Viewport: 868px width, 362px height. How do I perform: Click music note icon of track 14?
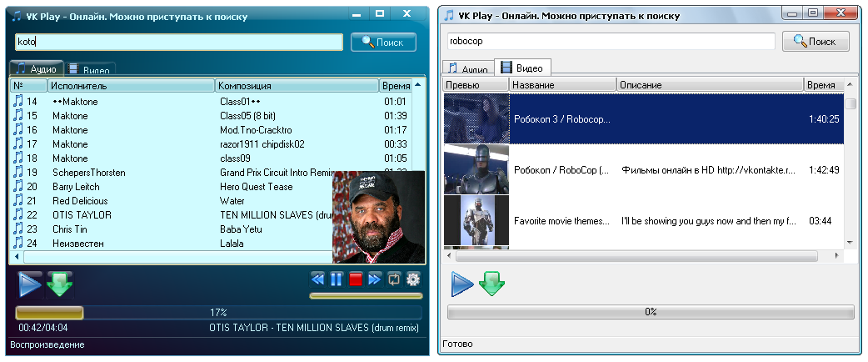(x=18, y=101)
